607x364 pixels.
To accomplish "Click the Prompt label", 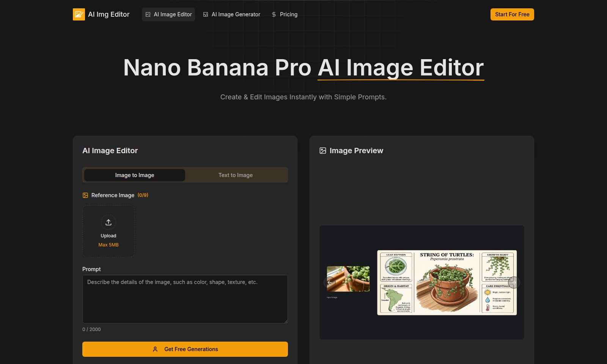I will point(91,269).
